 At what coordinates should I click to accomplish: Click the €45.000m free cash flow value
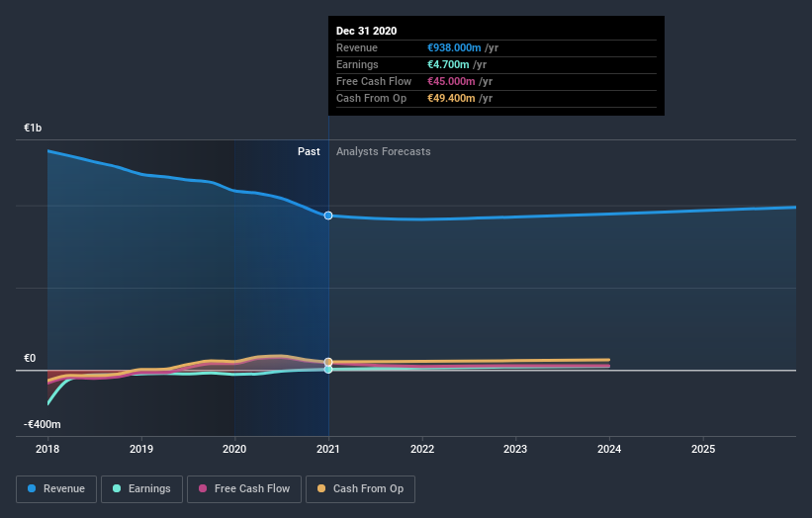tap(451, 81)
